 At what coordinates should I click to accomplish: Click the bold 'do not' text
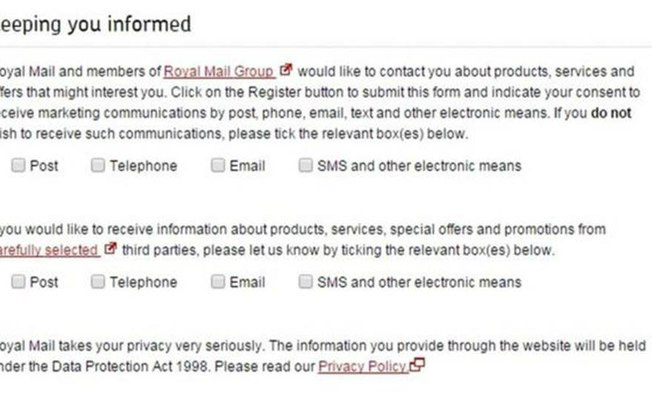[x=610, y=114]
